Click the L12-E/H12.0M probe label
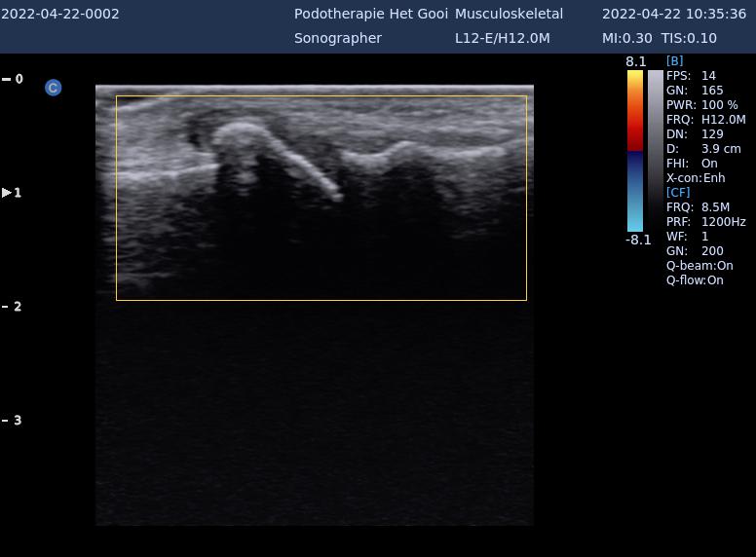The width and height of the screenshot is (756, 557). point(502,38)
